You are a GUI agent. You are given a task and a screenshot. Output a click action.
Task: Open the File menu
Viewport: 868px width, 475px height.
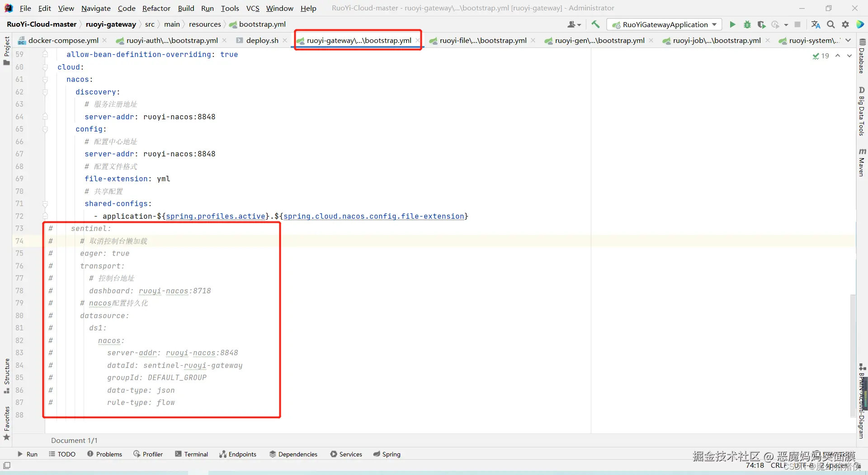tap(25, 8)
